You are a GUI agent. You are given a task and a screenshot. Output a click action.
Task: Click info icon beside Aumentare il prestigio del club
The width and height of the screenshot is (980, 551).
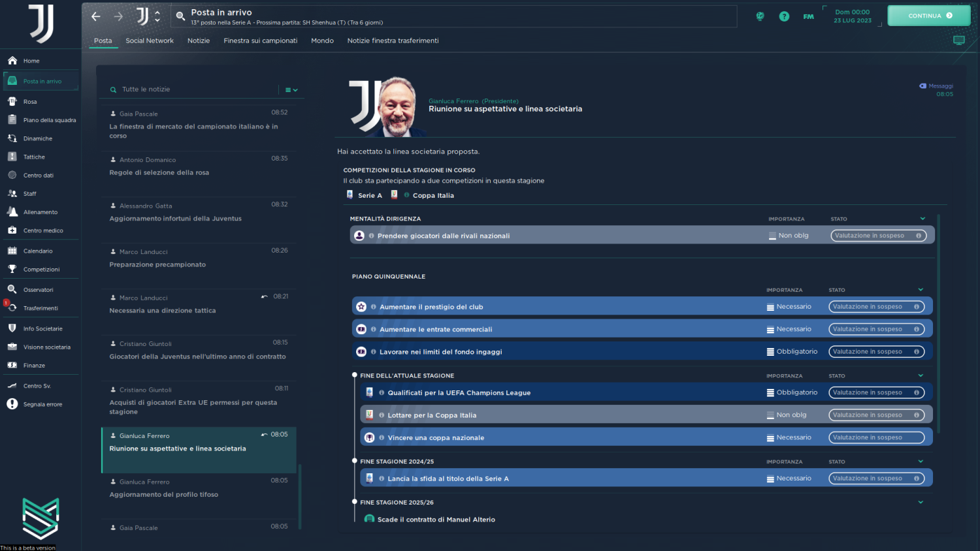[374, 307]
